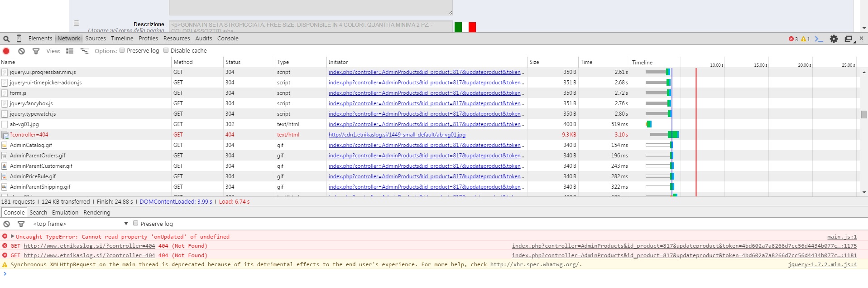Click the red error count indicator
The height and width of the screenshot is (288, 868).
pos(793,39)
